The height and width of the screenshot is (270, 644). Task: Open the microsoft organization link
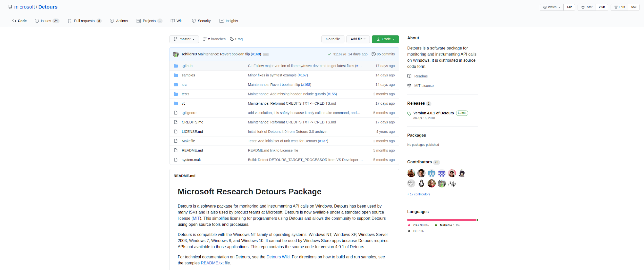[x=24, y=7]
